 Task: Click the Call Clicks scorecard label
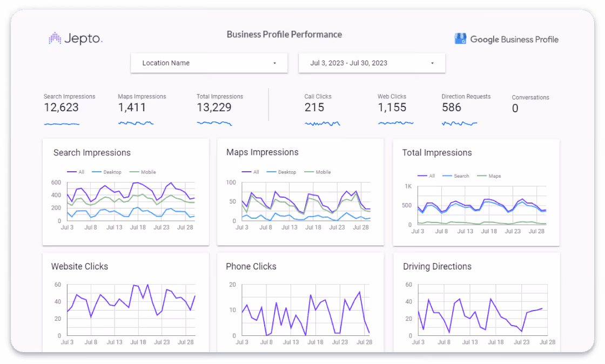318,96
